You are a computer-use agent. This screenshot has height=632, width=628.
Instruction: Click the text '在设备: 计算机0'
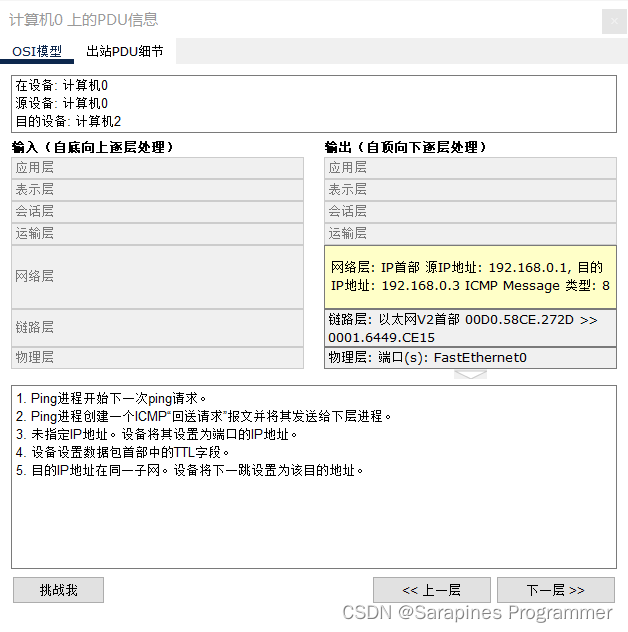pyautogui.click(x=62, y=85)
